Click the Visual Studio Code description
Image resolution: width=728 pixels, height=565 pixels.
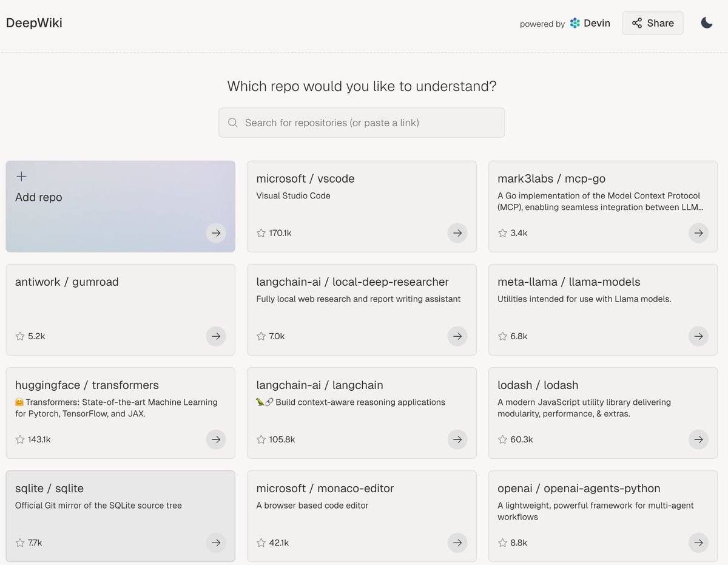294,195
